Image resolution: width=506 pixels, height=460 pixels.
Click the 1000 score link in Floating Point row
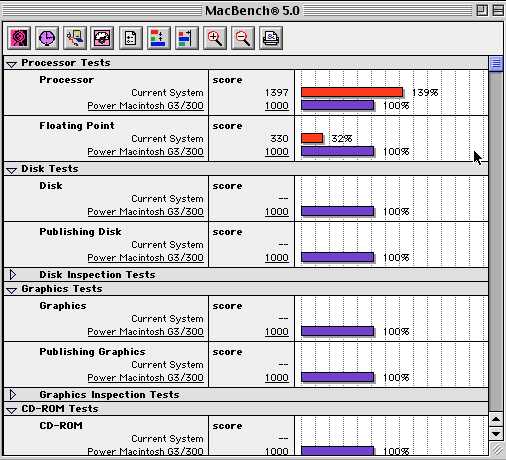(x=277, y=152)
